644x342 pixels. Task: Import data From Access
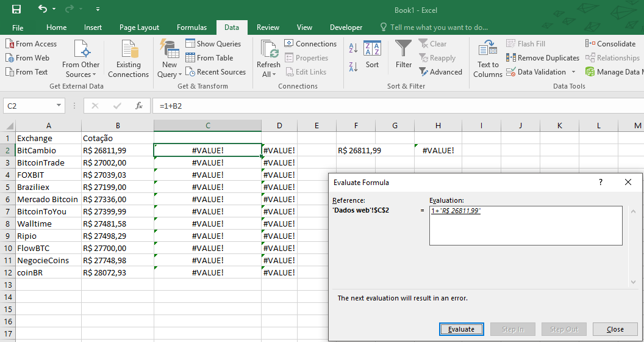click(x=31, y=44)
